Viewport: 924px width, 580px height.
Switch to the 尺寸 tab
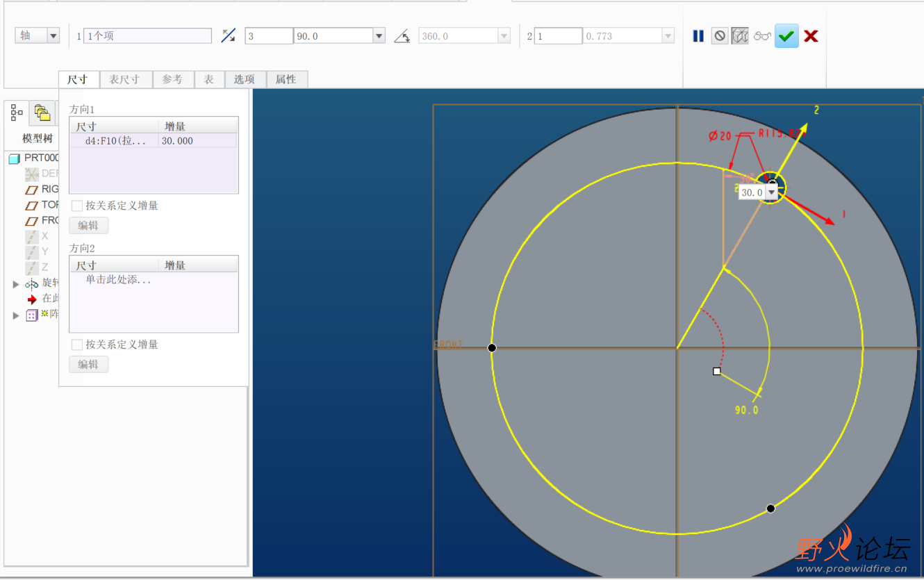point(79,79)
